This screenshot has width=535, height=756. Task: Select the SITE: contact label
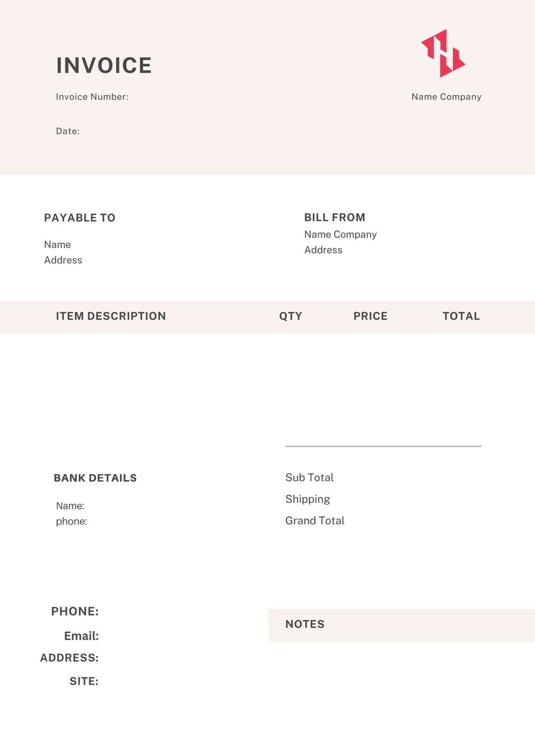pyautogui.click(x=84, y=681)
